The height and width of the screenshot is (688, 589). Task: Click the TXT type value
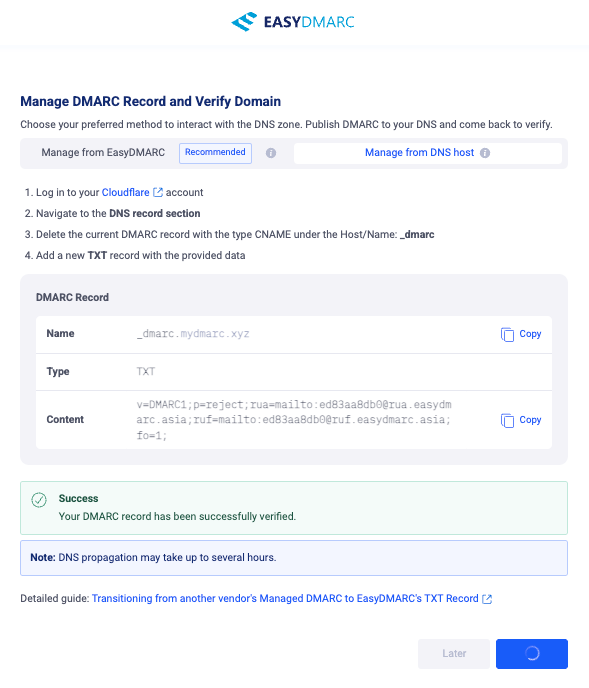(146, 372)
